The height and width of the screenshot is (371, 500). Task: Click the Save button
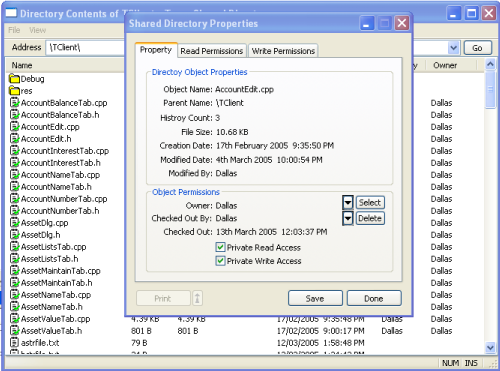(315, 298)
